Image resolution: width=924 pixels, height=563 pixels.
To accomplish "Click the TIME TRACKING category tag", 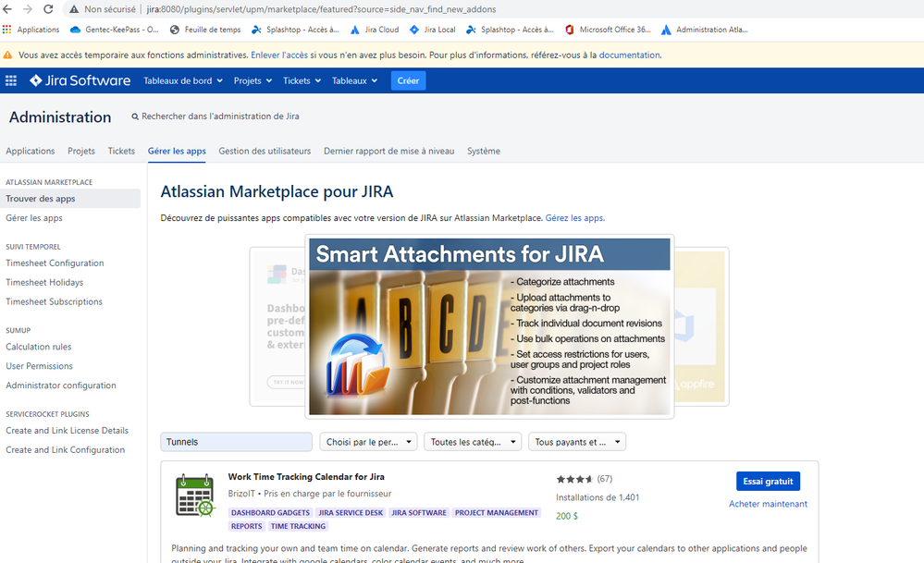I will coord(298,527).
